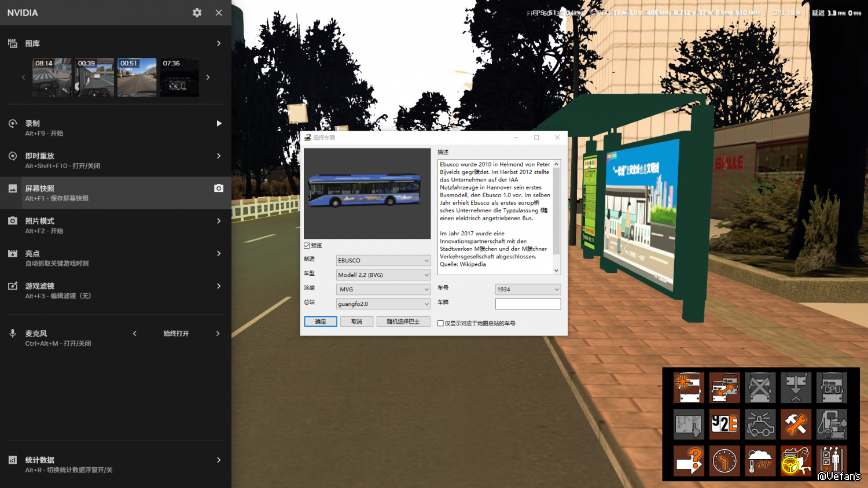The height and width of the screenshot is (488, 868).
Task: Click the switch between buses icon
Action: pos(724,387)
